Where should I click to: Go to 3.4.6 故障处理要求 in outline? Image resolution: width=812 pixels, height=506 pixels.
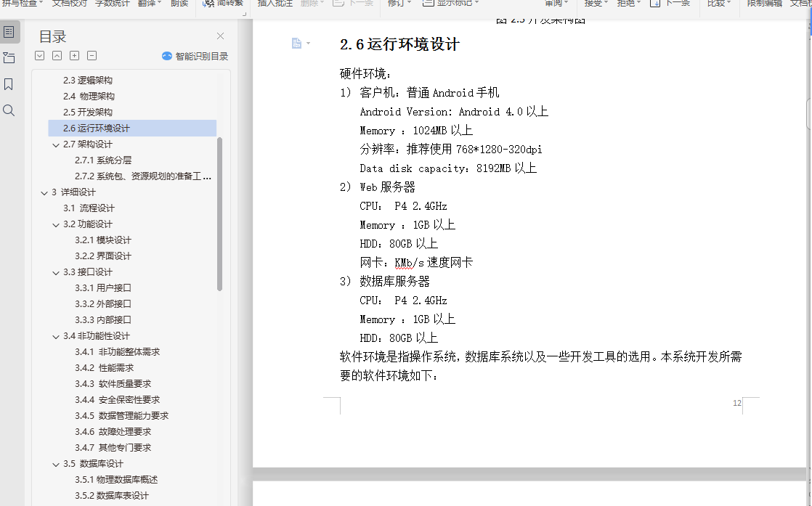click(113, 431)
